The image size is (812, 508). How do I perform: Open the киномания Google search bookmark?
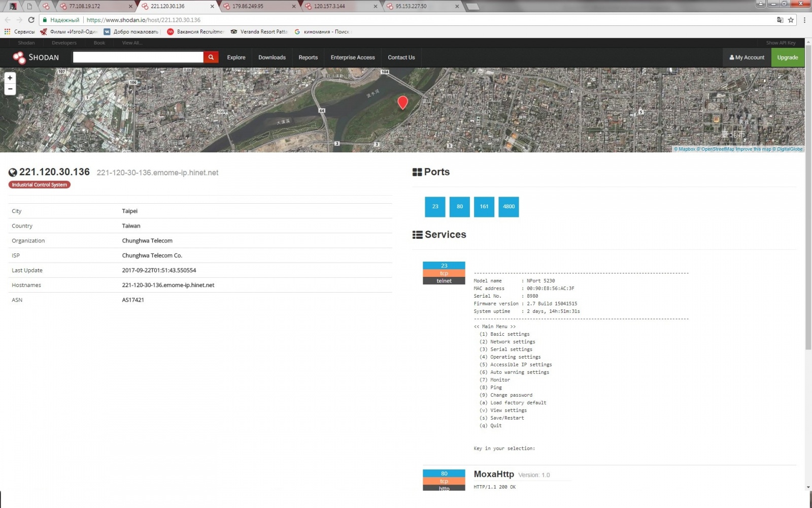322,31
